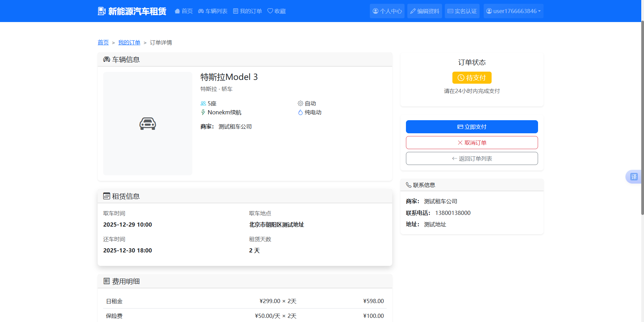Go to 我的订单 in the navbar
This screenshot has height=322, width=644.
[x=247, y=11]
